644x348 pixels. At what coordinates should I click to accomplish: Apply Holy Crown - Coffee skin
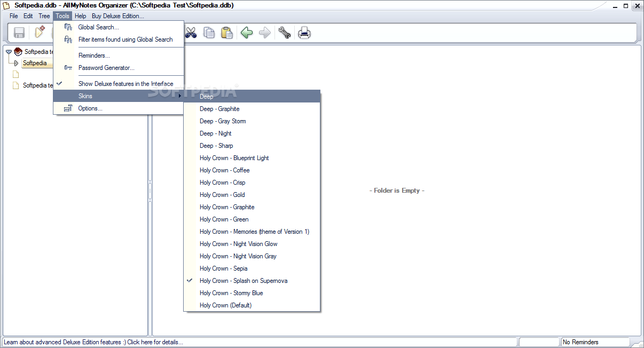click(x=252, y=170)
